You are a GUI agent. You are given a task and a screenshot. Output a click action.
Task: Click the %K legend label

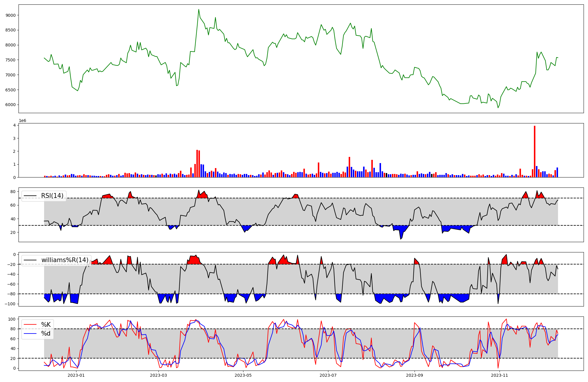tap(46, 324)
